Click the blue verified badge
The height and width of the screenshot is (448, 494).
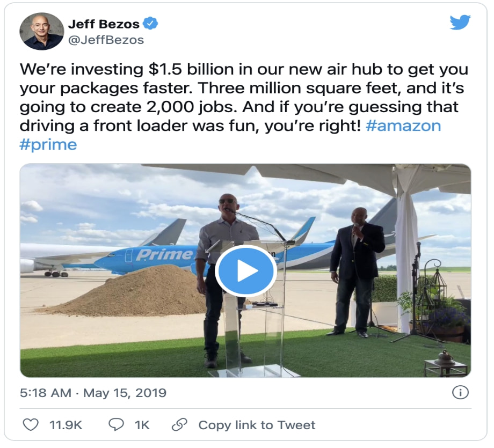click(150, 23)
